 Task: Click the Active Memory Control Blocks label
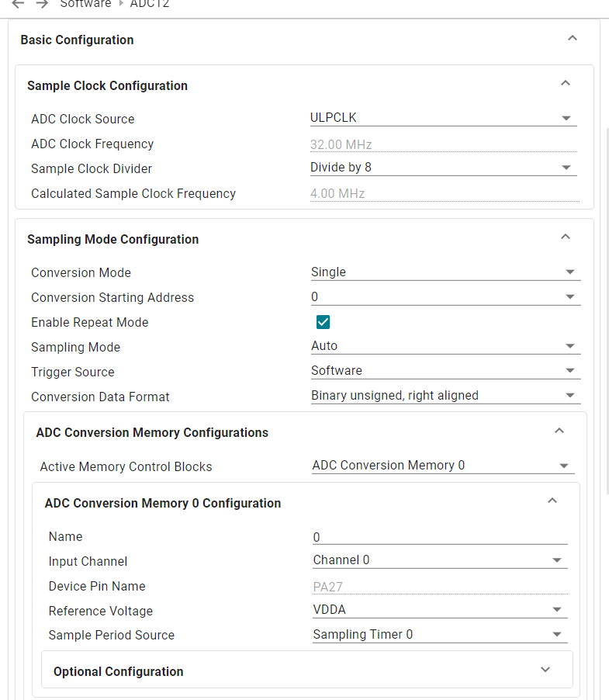(126, 467)
